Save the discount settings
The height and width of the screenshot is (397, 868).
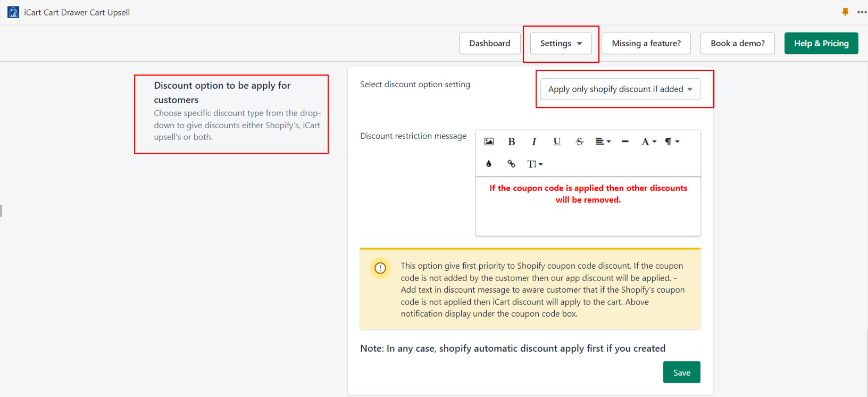[681, 373]
